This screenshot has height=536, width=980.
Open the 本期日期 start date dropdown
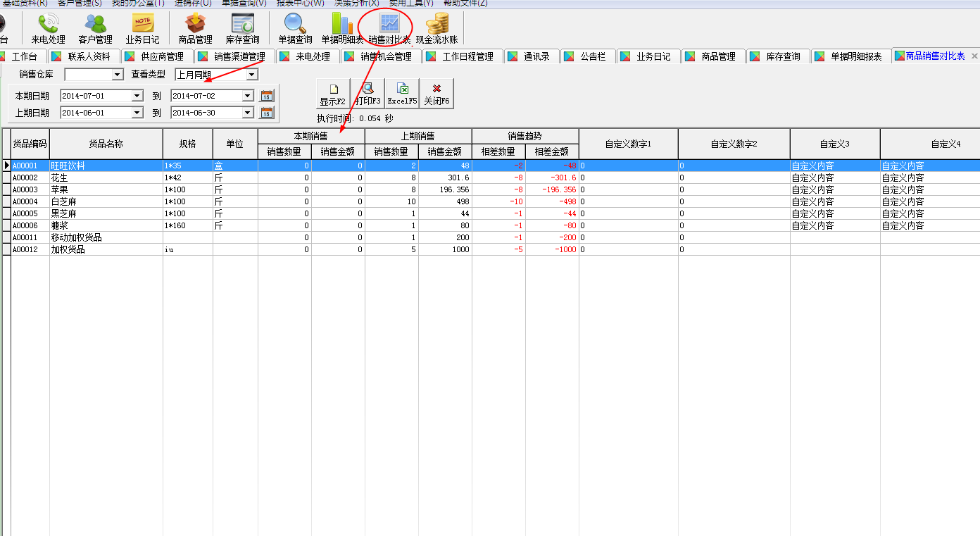click(137, 96)
